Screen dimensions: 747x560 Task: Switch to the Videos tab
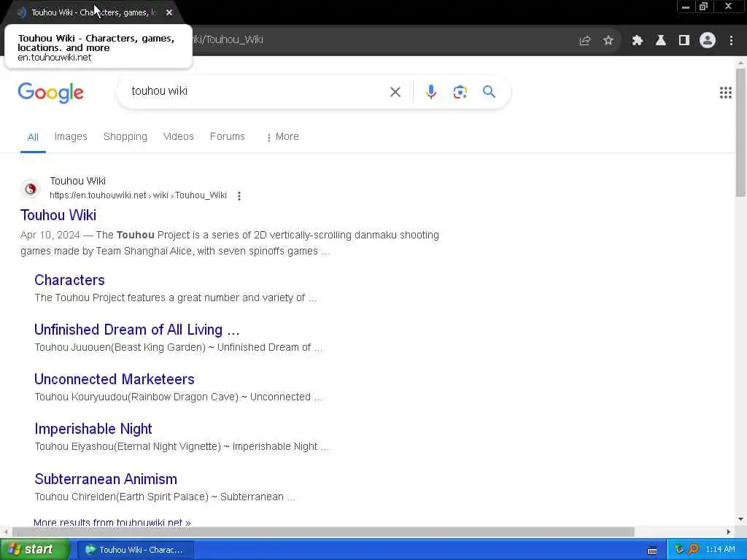pyautogui.click(x=179, y=136)
